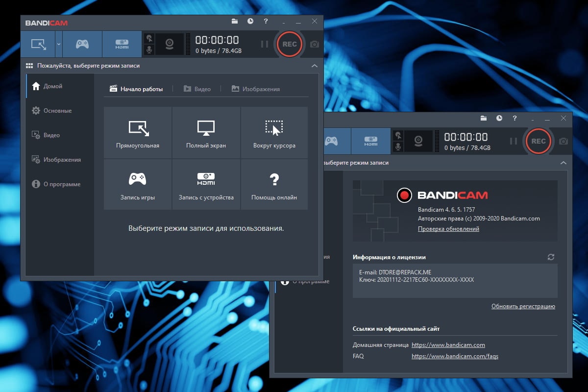Open the Помощь онлайн tile
Viewport: 588px width, 392px height.
(274, 185)
